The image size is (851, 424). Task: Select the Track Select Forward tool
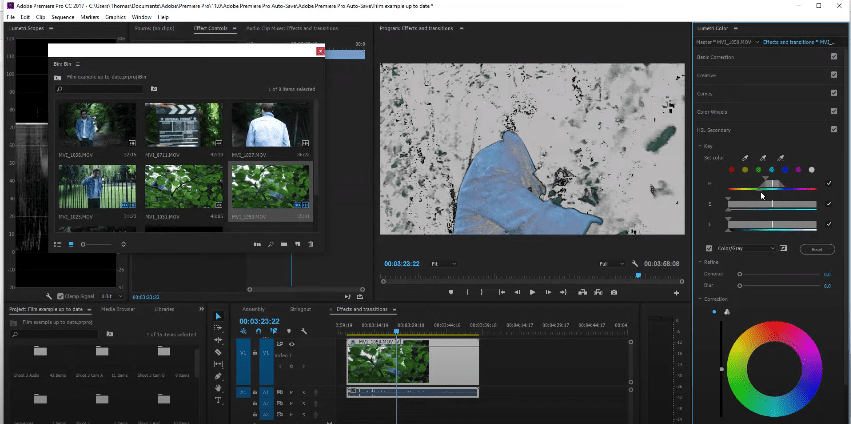pos(218,328)
